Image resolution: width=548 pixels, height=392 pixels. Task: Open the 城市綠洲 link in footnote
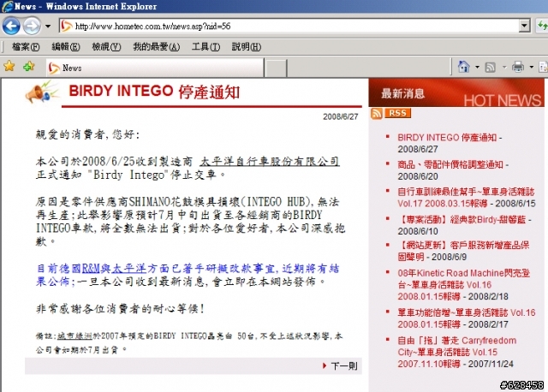tap(74, 336)
